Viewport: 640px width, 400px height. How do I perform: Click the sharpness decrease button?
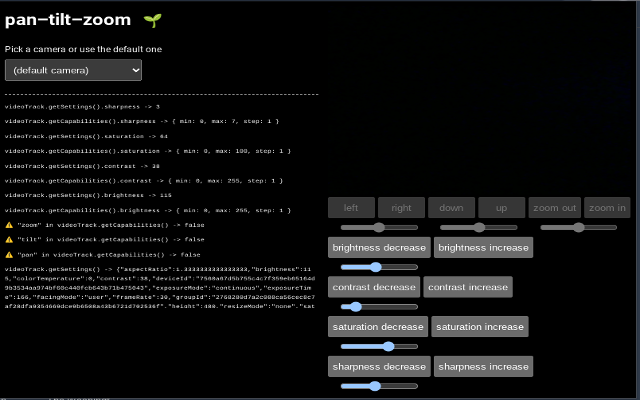(379, 366)
